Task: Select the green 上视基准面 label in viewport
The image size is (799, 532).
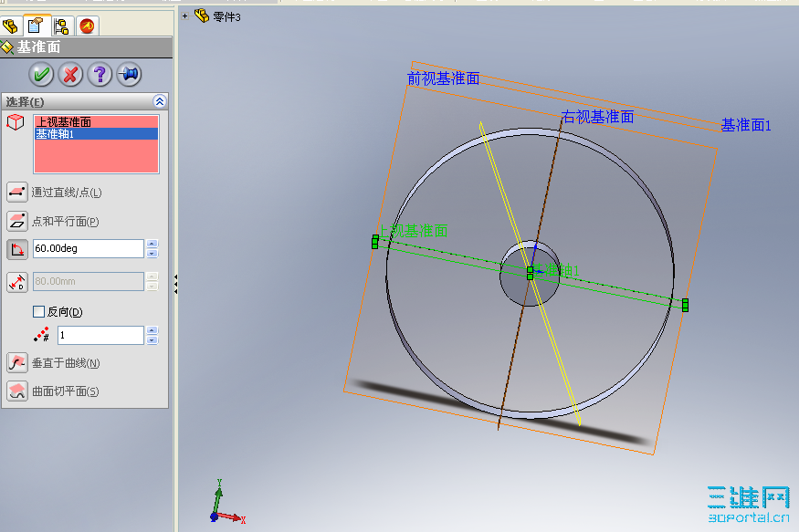Action: click(415, 231)
